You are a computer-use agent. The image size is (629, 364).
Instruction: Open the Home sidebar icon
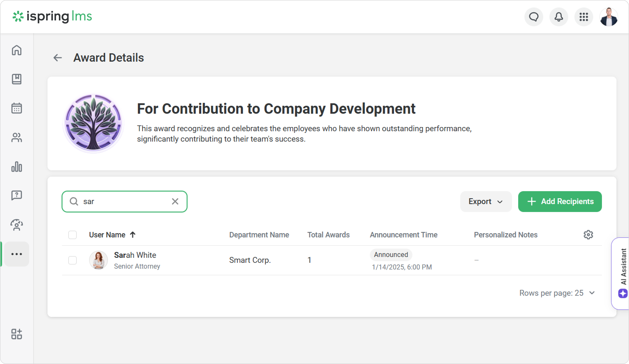pyautogui.click(x=16, y=50)
